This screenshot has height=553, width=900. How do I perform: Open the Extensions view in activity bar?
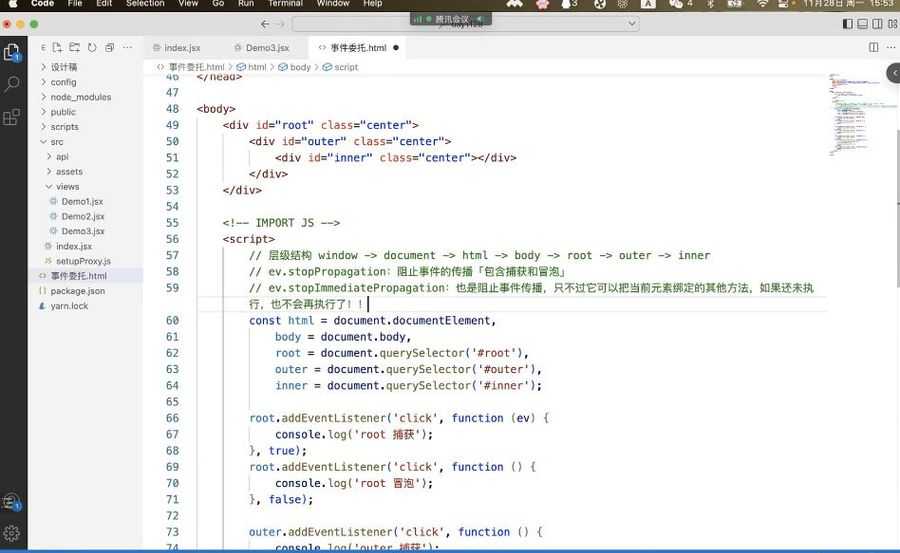click(x=12, y=117)
